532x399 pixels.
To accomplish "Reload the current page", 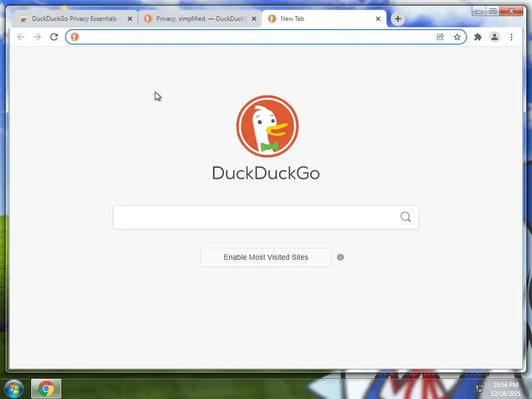I will pyautogui.click(x=54, y=37).
